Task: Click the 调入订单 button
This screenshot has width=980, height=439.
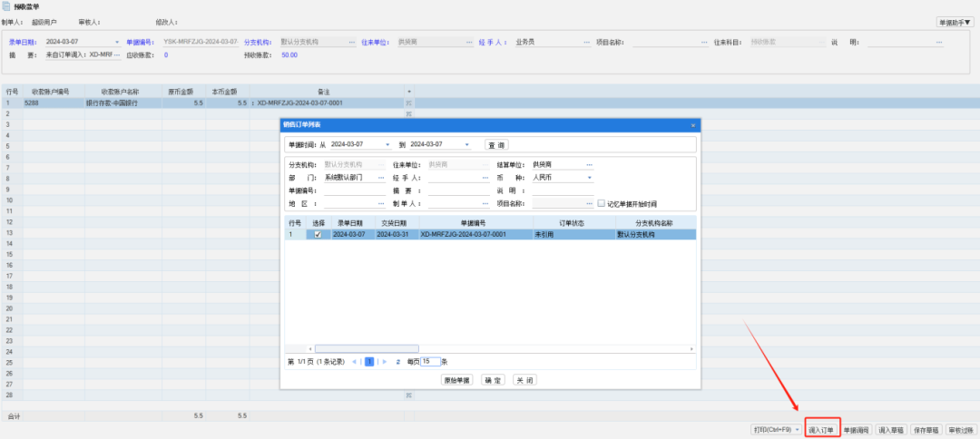Action: pyautogui.click(x=821, y=430)
